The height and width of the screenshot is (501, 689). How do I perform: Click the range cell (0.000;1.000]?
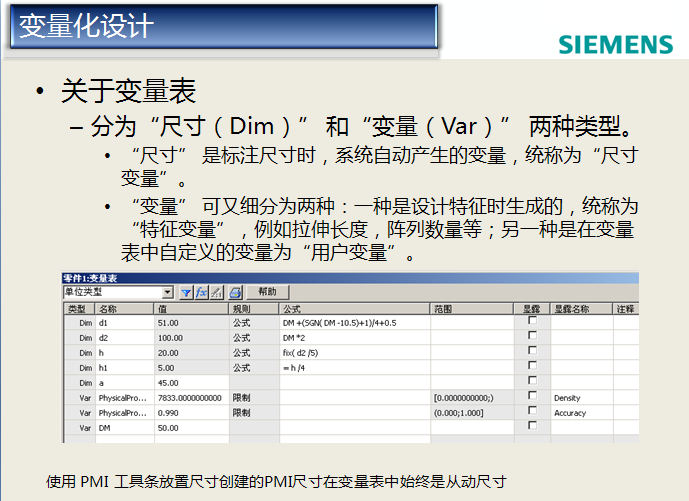point(472,413)
